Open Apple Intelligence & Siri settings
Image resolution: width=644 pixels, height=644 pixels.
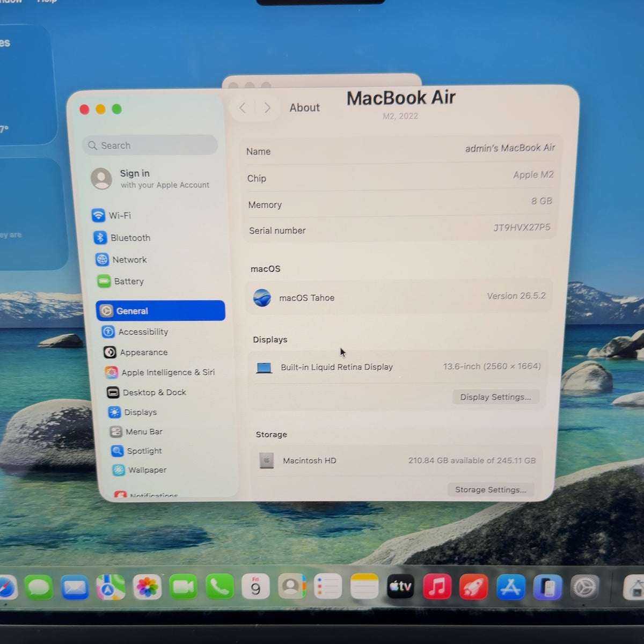tap(160, 372)
